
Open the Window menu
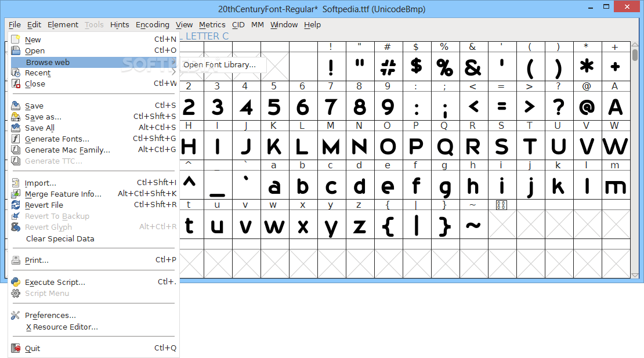click(284, 24)
